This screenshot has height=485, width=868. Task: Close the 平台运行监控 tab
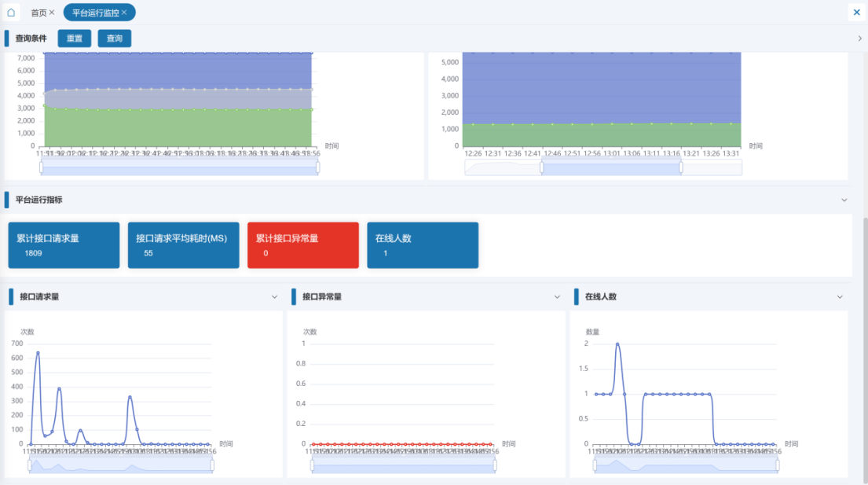[x=124, y=12]
